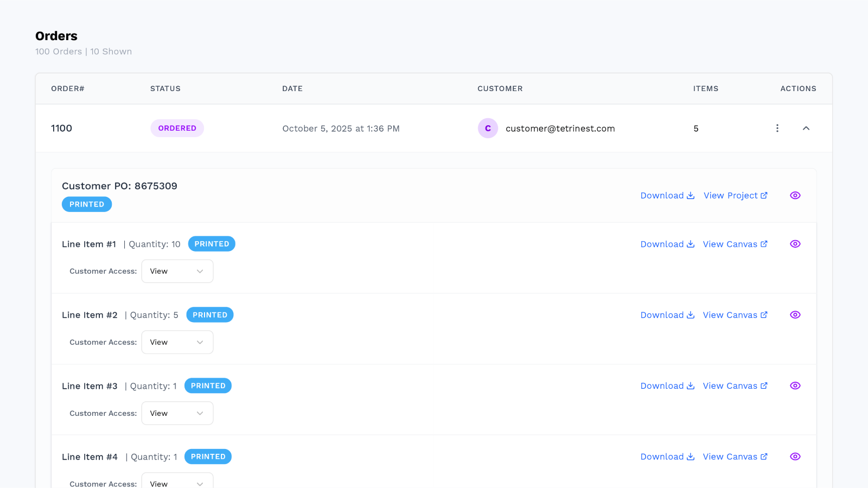Select the order number 1100 row
Image resolution: width=868 pixels, height=488 pixels.
pyautogui.click(x=61, y=128)
